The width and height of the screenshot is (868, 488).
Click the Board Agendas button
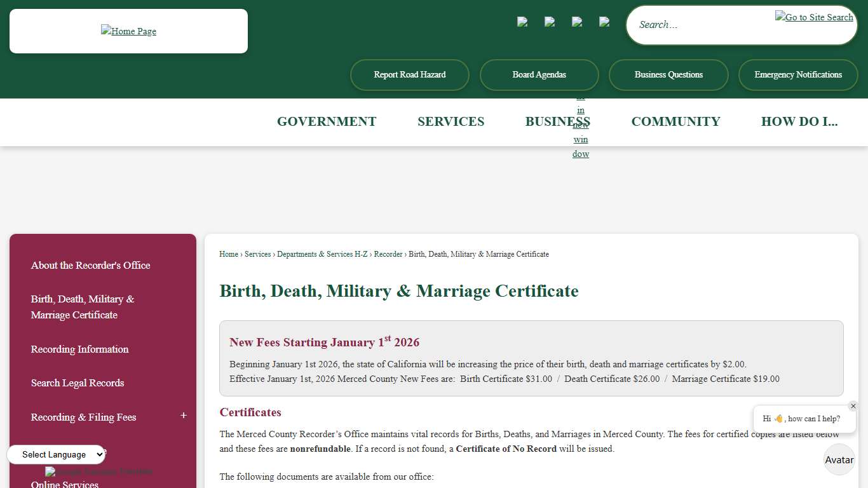pos(539,74)
